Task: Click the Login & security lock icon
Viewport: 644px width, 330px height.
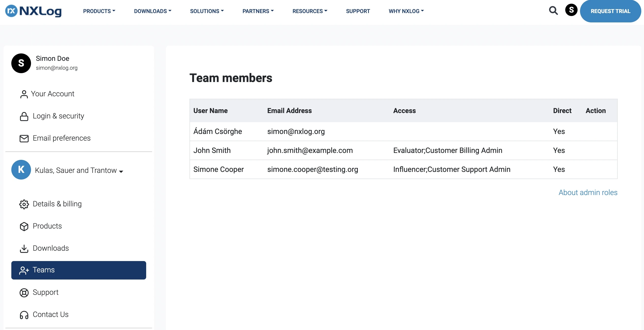Action: coord(24,116)
